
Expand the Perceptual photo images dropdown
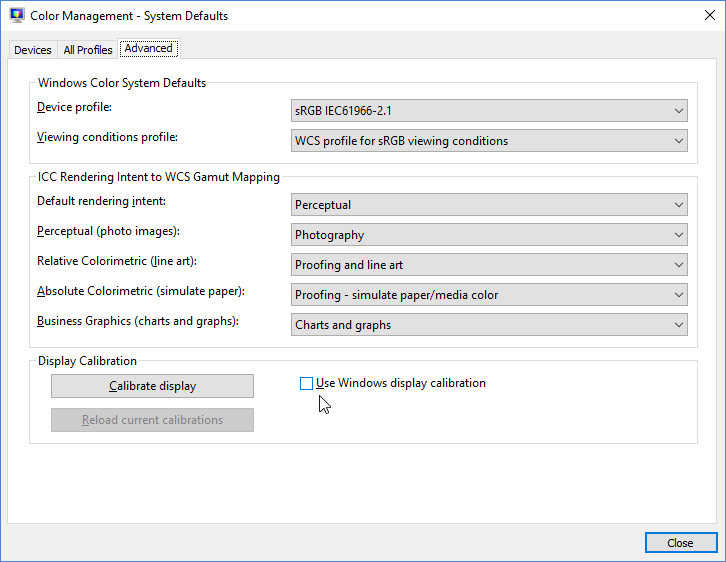click(489, 235)
